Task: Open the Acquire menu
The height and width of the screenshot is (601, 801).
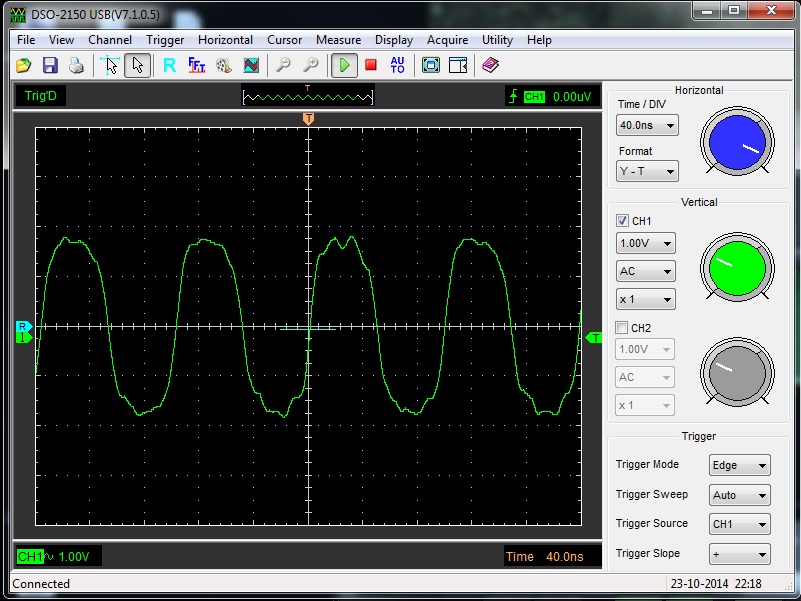Action: pos(447,40)
